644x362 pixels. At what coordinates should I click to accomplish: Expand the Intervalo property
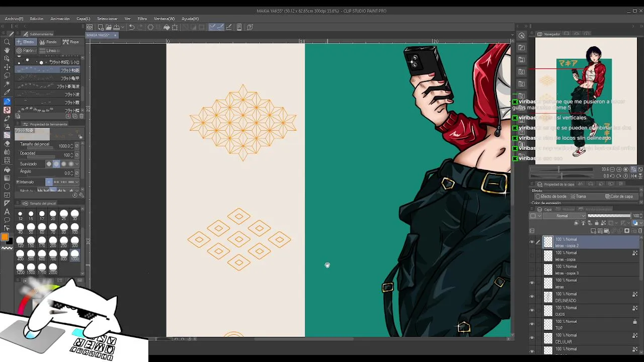[x=18, y=182]
